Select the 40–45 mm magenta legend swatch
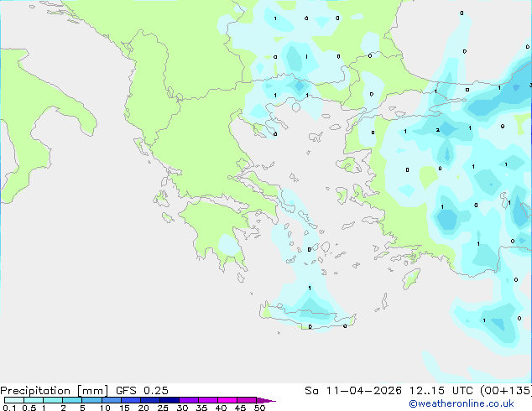 click(227, 400)
